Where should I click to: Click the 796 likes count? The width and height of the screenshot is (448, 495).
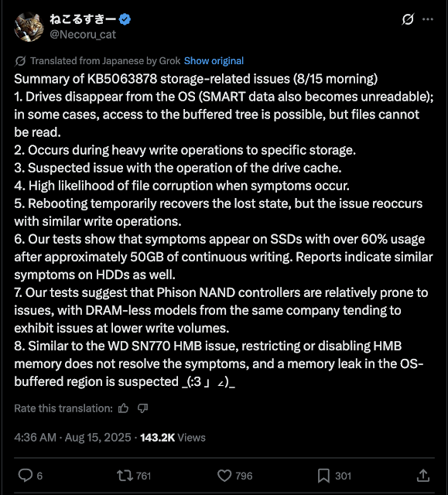click(x=244, y=476)
